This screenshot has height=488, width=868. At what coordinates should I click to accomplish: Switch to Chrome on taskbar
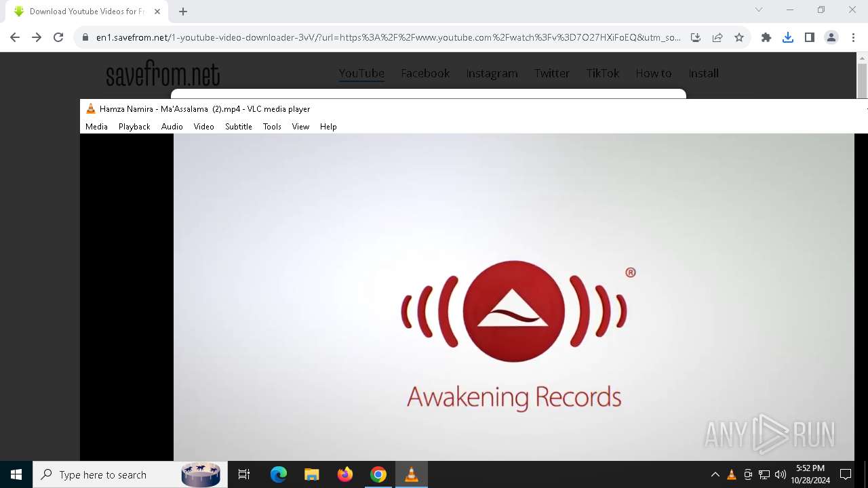(x=378, y=474)
